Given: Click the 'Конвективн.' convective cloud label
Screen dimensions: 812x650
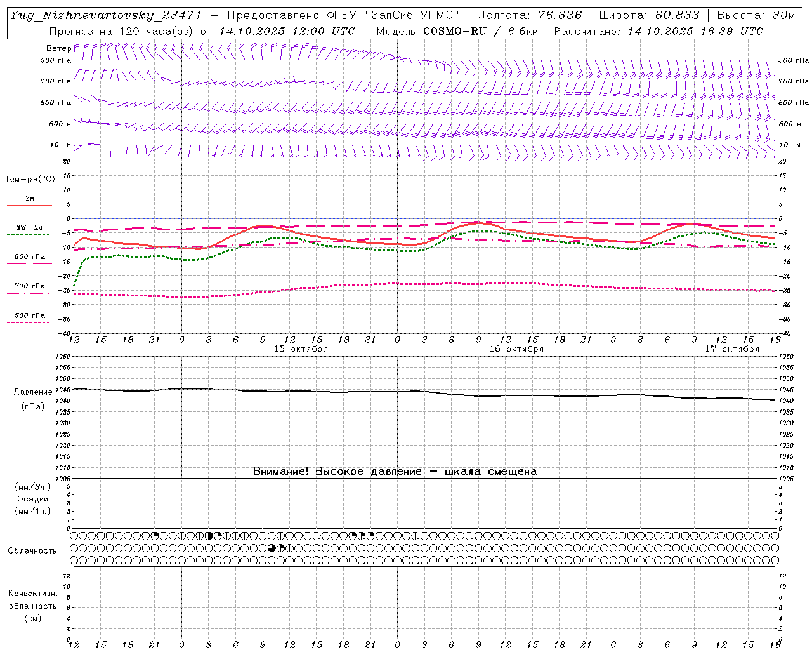Looking at the screenshot, I should [32, 594].
